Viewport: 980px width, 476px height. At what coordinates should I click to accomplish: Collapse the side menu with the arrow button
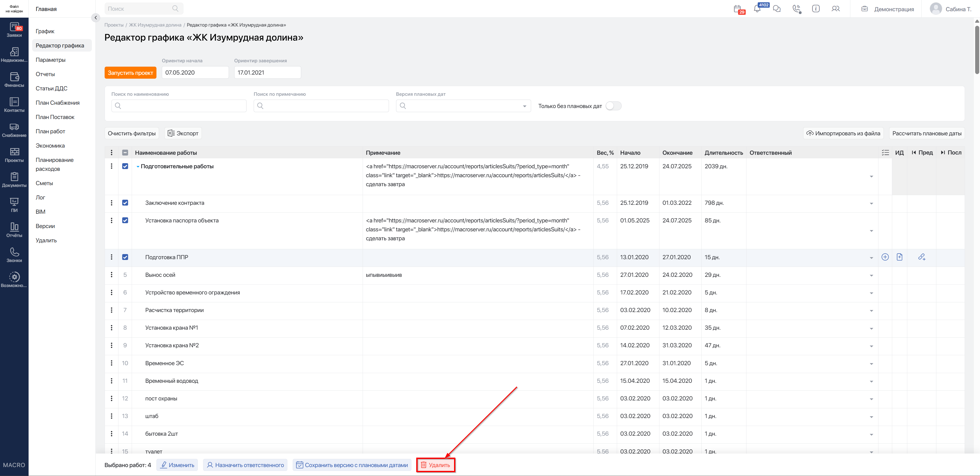[x=96, y=18]
